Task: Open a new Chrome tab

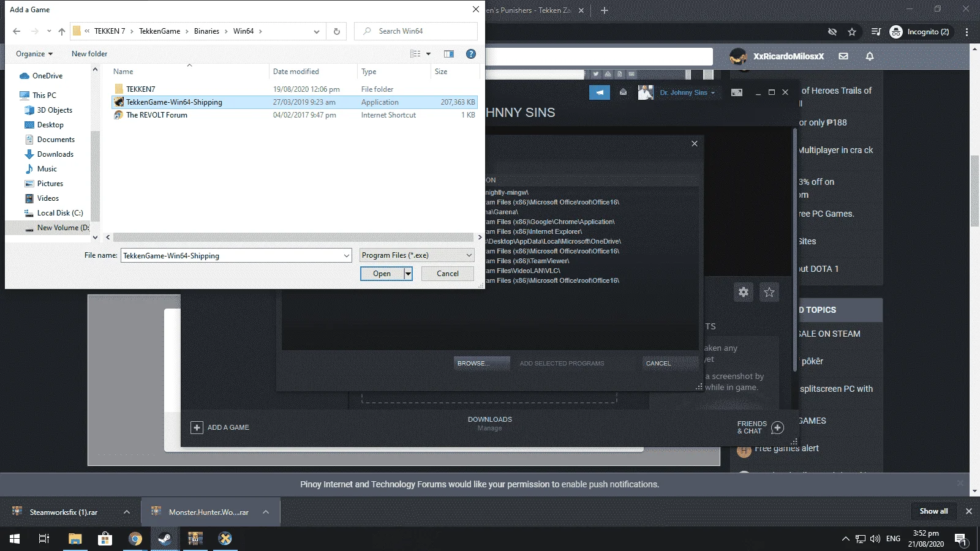Action: click(x=604, y=10)
